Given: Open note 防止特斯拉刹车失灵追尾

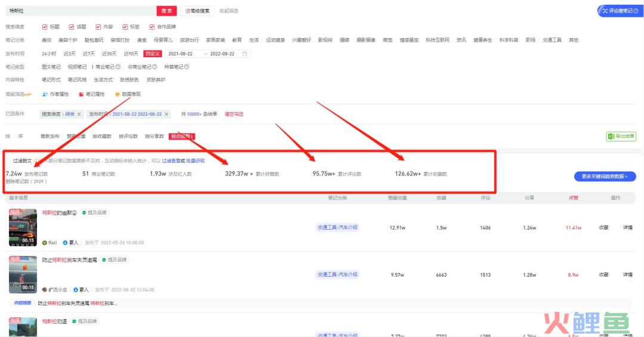Looking at the screenshot, I should coord(69,259).
